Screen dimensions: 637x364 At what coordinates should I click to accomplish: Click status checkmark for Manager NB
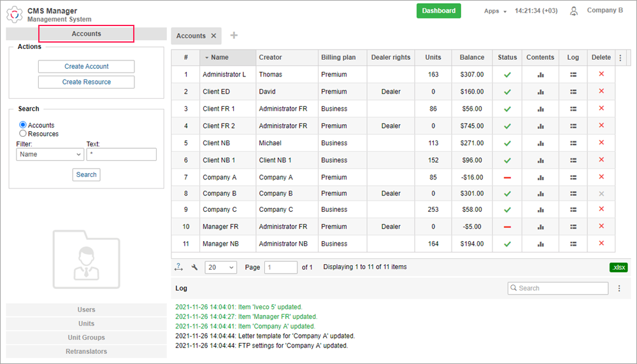(x=507, y=244)
